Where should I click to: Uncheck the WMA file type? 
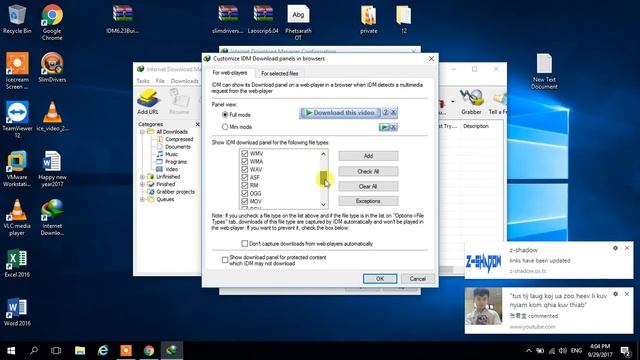[244, 161]
